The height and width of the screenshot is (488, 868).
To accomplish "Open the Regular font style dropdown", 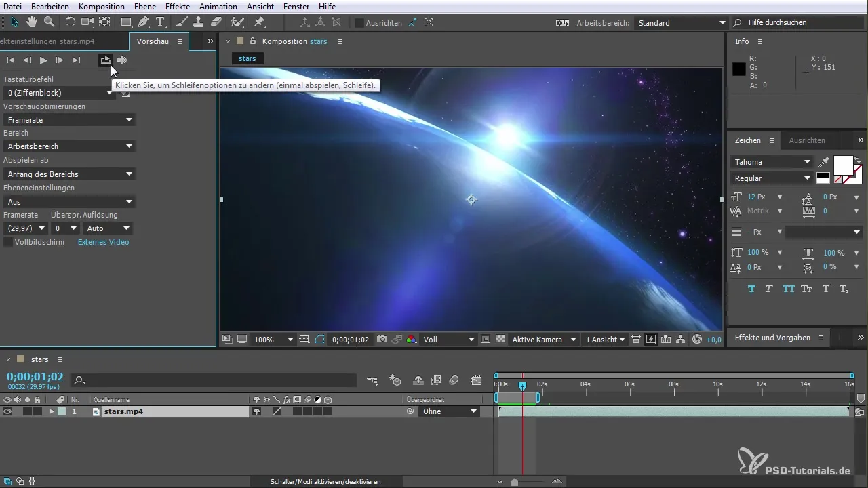I will tap(772, 178).
